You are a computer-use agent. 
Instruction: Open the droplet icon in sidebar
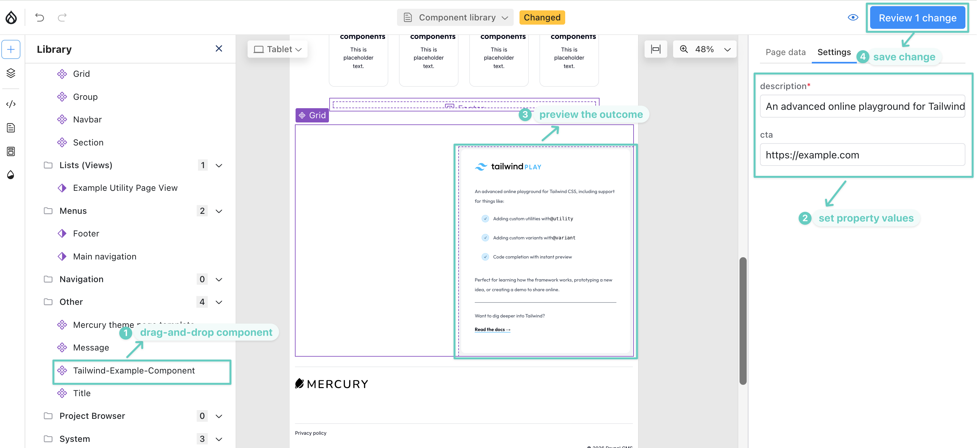click(11, 175)
